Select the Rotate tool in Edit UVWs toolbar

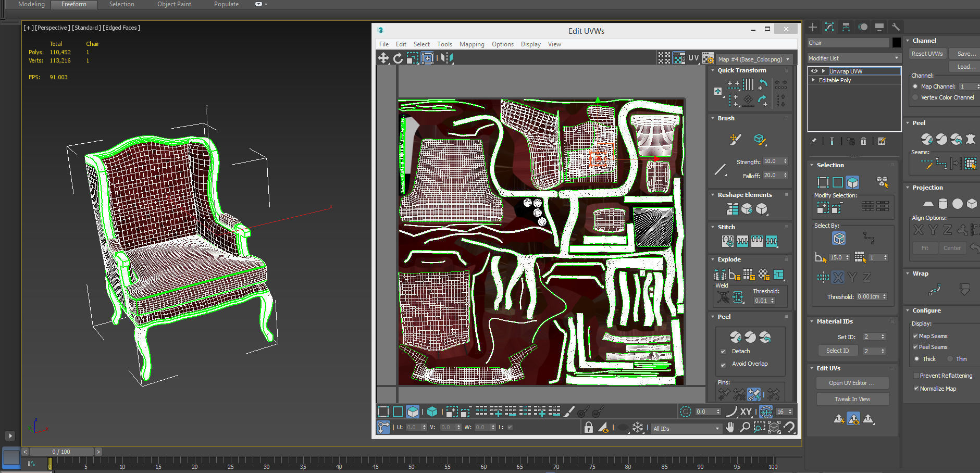point(398,58)
